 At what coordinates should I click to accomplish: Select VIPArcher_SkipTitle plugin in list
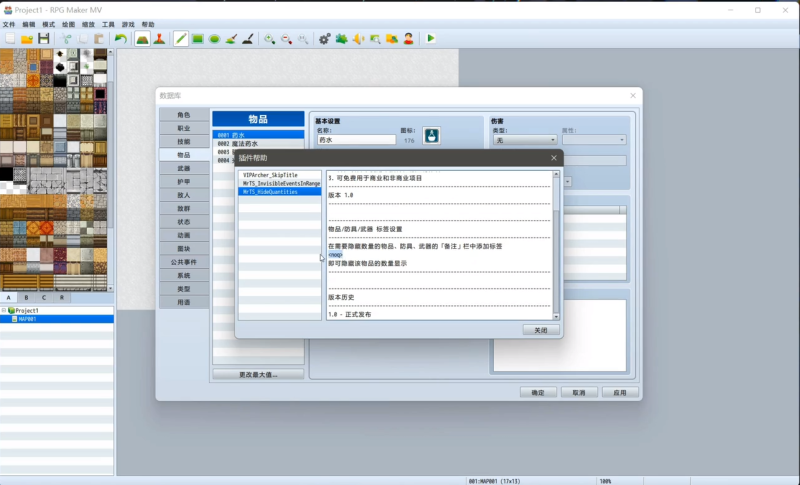tap(280, 175)
